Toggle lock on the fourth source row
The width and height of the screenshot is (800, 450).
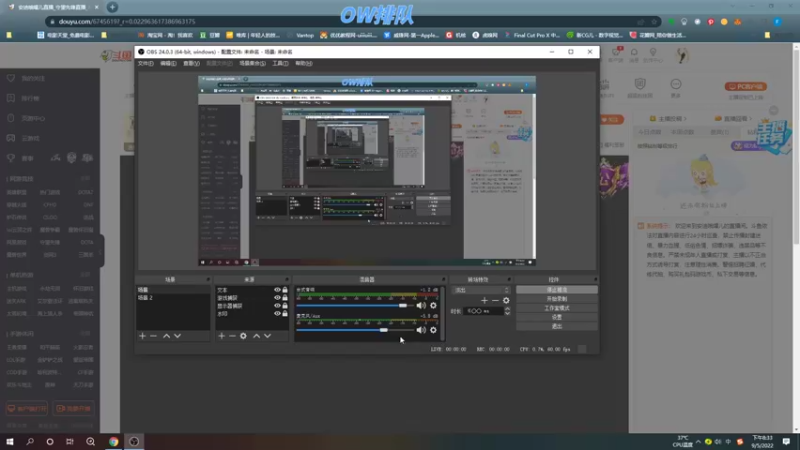coord(285,313)
